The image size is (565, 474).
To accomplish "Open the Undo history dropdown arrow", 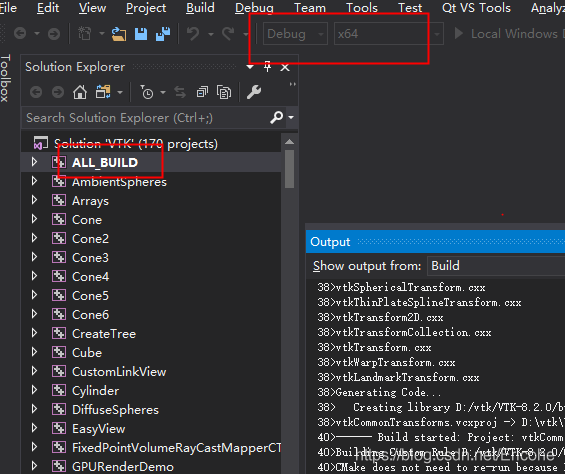I will point(211,34).
